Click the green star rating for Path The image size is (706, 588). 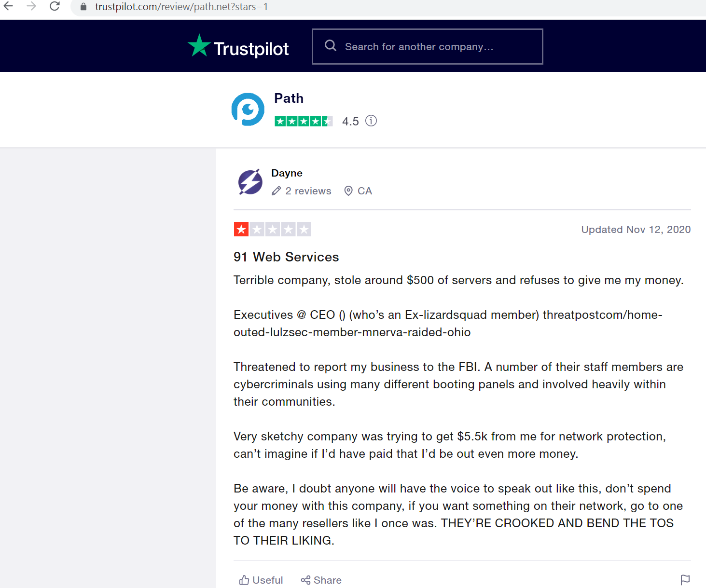303,121
